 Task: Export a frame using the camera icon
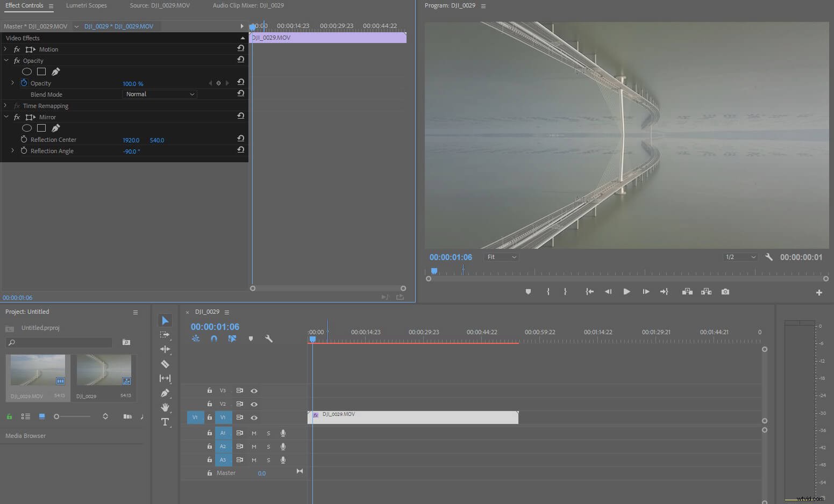pos(725,291)
